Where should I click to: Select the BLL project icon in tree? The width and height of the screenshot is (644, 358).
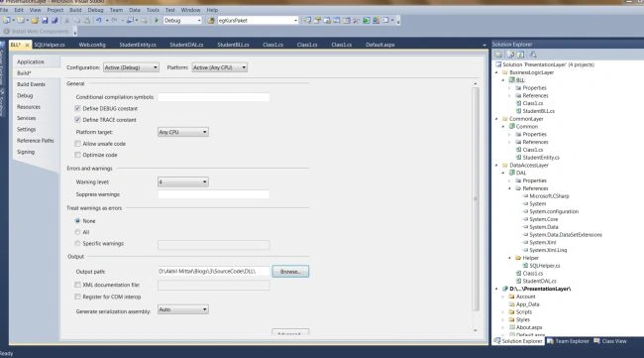512,80
